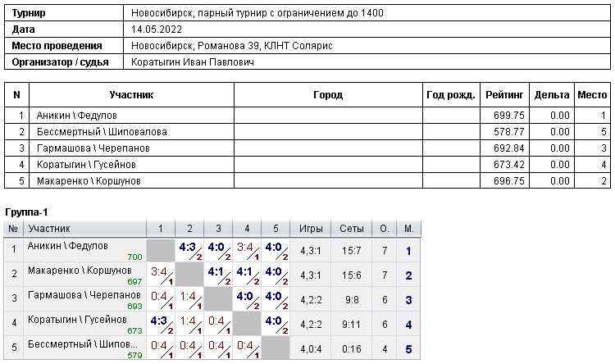Click the Сеты column header
Viewport: 615px width, 364px height.
click(351, 228)
